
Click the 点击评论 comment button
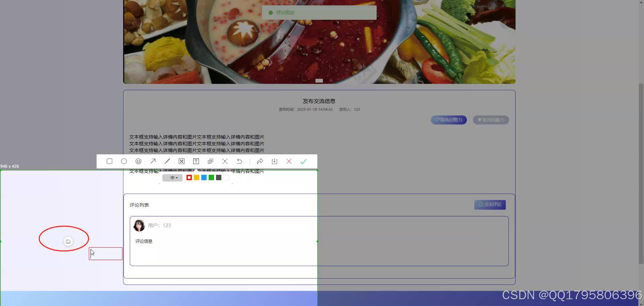490,204
